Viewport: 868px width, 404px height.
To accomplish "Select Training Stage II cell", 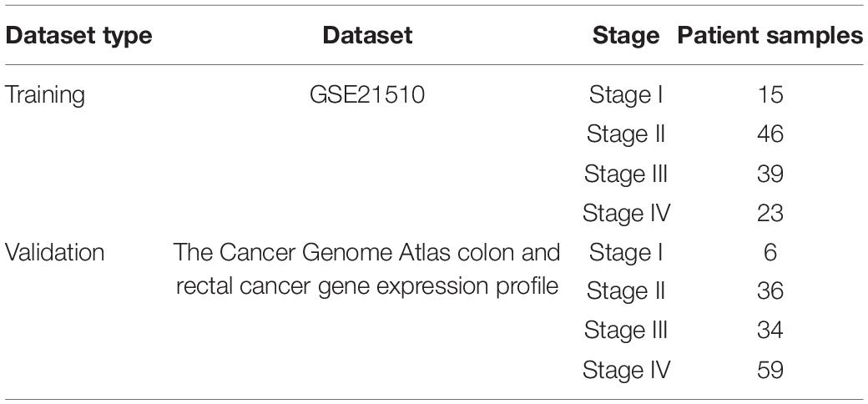I will [x=626, y=134].
